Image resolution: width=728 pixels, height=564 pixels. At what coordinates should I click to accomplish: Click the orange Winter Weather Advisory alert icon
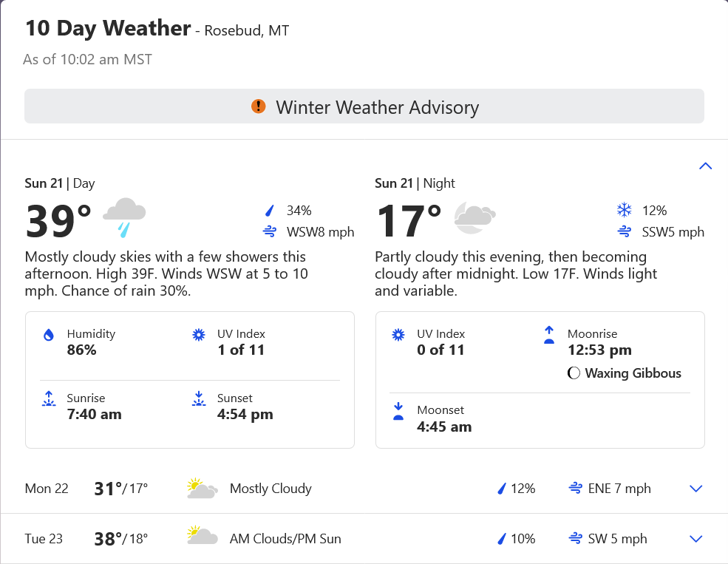coord(258,106)
